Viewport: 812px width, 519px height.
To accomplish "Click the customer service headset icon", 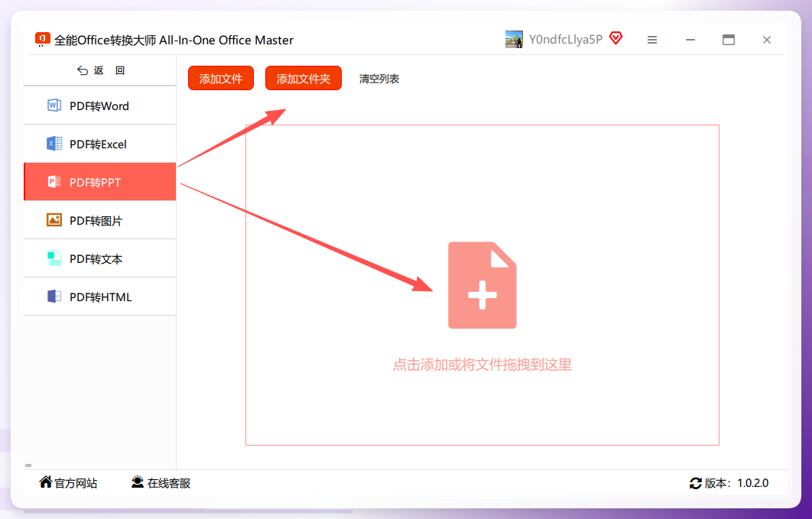I will point(137,482).
